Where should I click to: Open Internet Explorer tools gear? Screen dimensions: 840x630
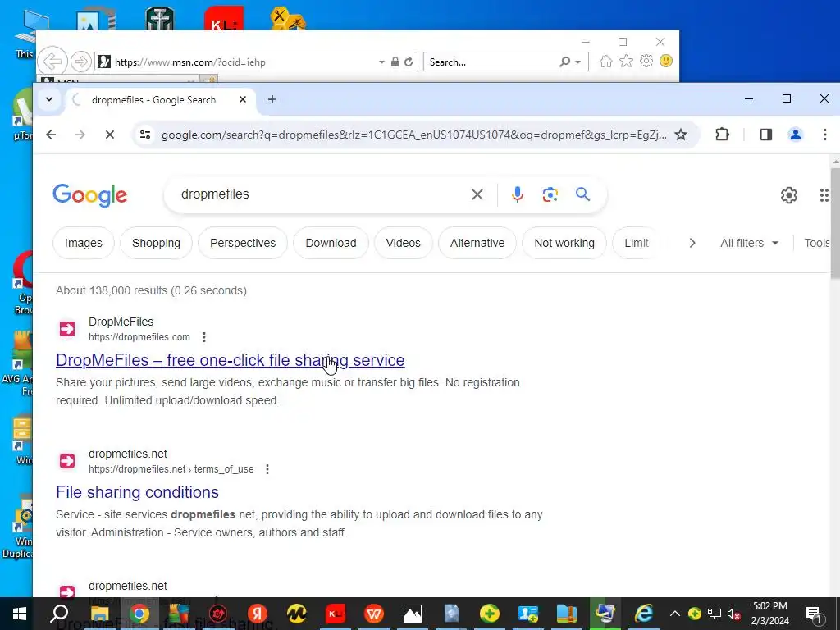click(646, 61)
